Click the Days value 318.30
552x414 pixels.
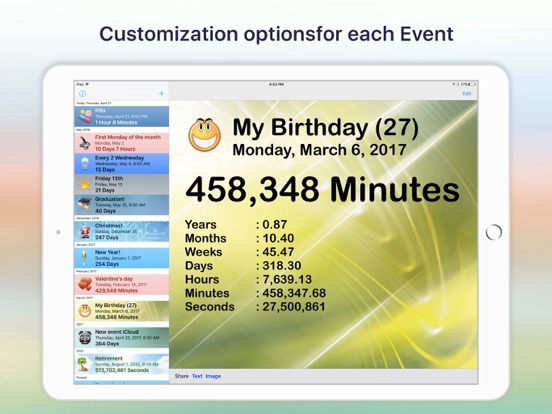tap(282, 265)
